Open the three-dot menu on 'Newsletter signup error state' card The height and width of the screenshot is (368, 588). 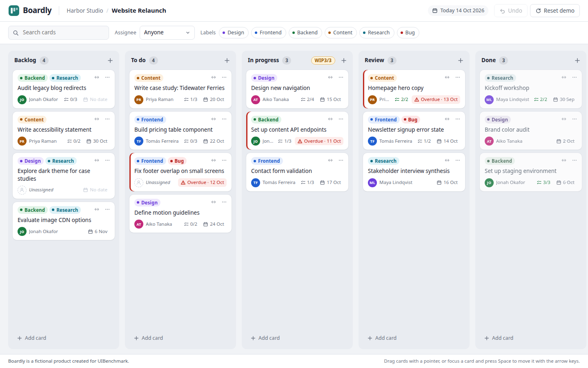tap(458, 119)
